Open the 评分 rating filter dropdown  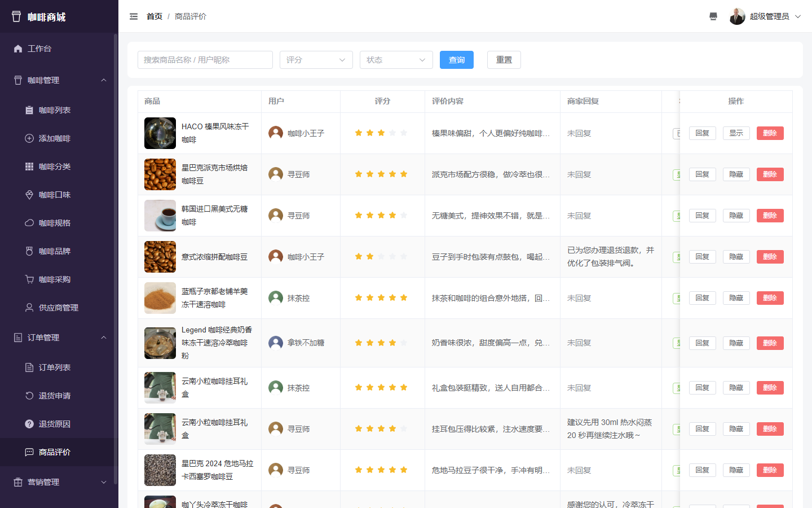pyautogui.click(x=316, y=60)
